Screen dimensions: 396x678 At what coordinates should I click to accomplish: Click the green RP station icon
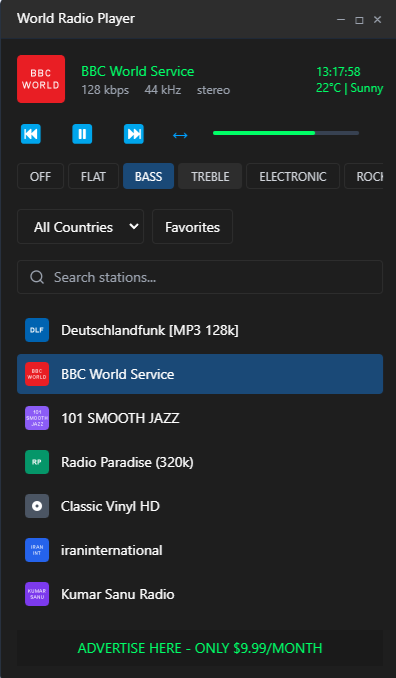(37, 462)
